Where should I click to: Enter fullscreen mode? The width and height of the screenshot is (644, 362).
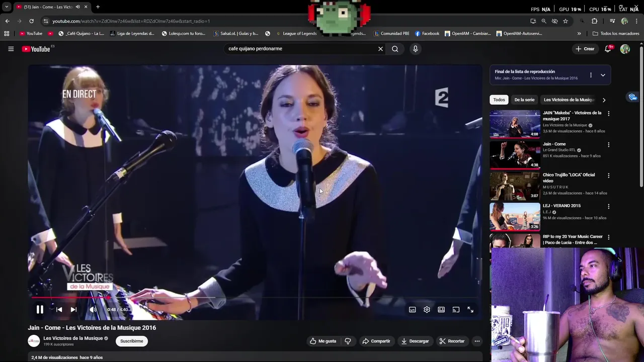(470, 310)
